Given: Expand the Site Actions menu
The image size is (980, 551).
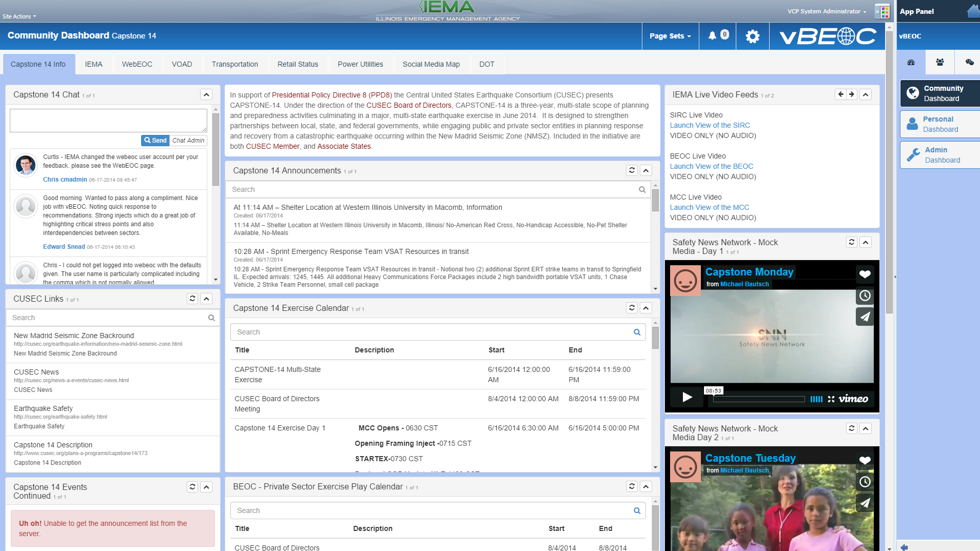Looking at the screenshot, I should [19, 16].
